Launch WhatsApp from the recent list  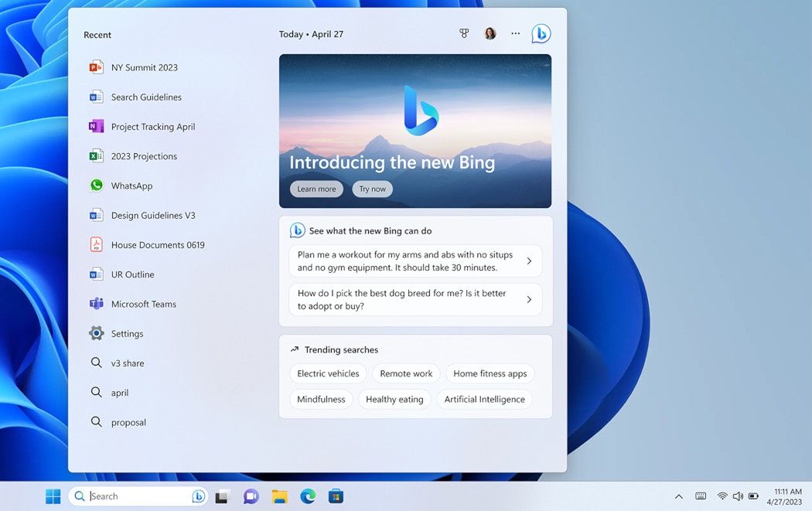(121, 186)
